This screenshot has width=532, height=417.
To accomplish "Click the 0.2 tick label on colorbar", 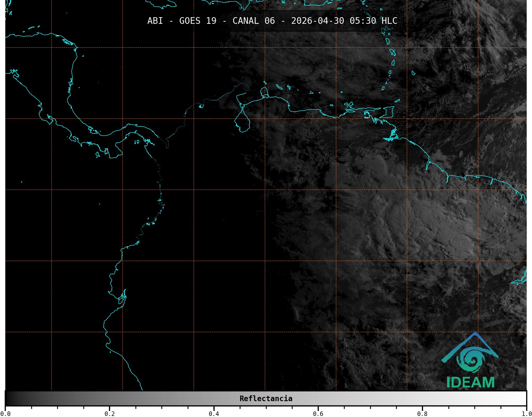I will click(110, 414).
